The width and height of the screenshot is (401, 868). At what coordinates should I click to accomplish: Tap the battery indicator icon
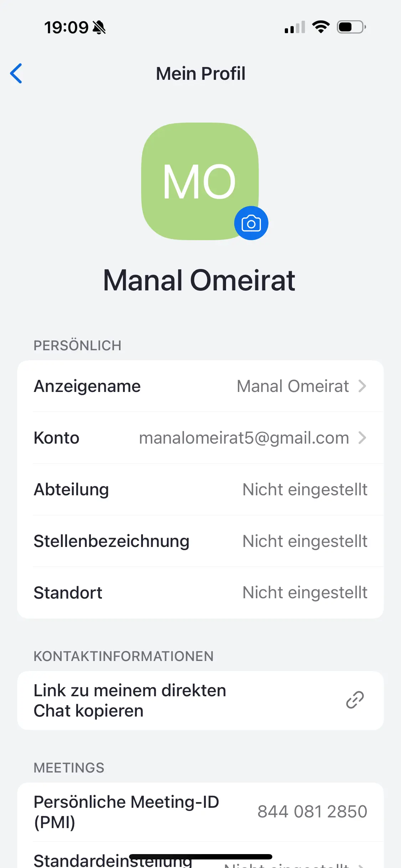351,27
